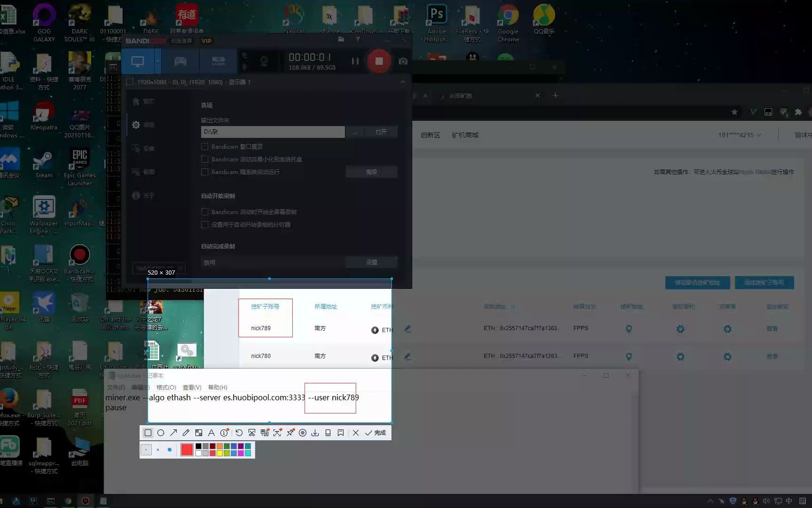Choose the smallest stroke size dot
Image resolution: width=812 pixels, height=508 pixels.
146,450
